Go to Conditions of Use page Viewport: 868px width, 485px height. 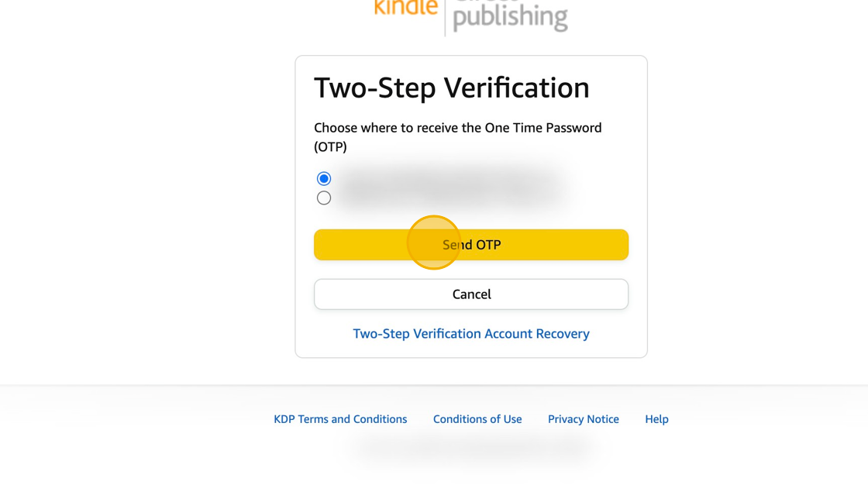click(x=477, y=419)
